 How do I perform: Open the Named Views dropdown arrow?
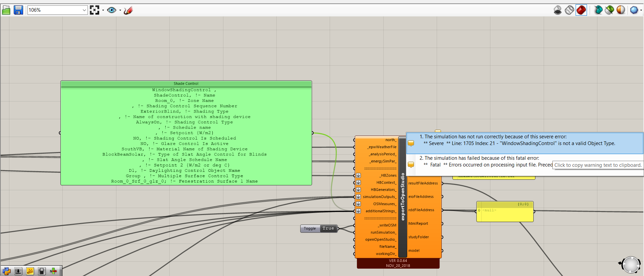click(120, 10)
